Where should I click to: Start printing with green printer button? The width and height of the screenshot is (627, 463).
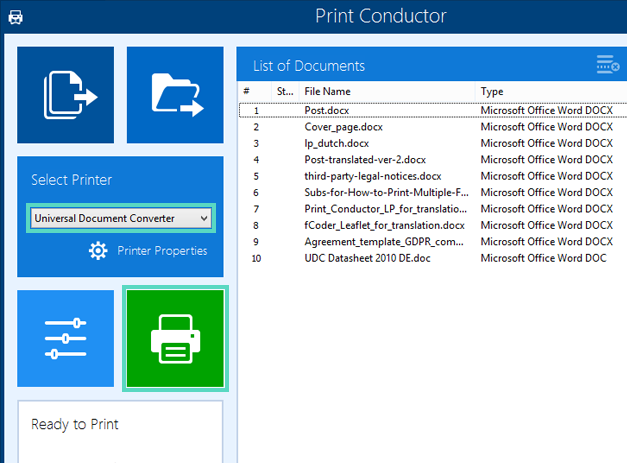coord(175,338)
